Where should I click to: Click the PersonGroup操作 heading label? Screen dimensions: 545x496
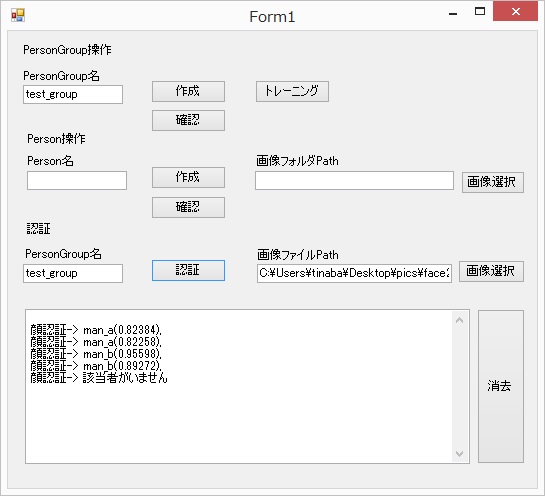(67, 50)
